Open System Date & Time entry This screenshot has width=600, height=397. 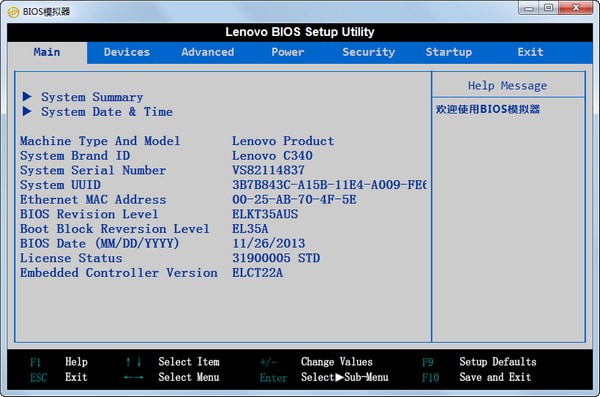pos(107,112)
